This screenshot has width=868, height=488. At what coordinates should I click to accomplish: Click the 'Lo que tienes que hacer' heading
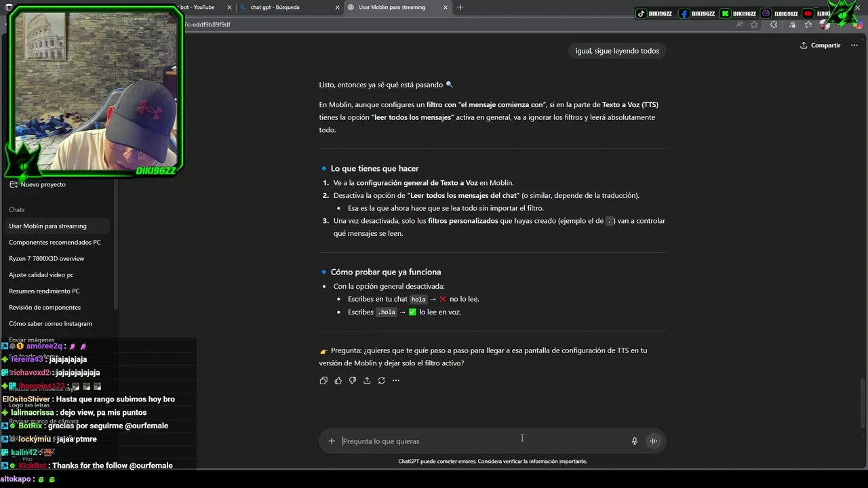(x=374, y=169)
